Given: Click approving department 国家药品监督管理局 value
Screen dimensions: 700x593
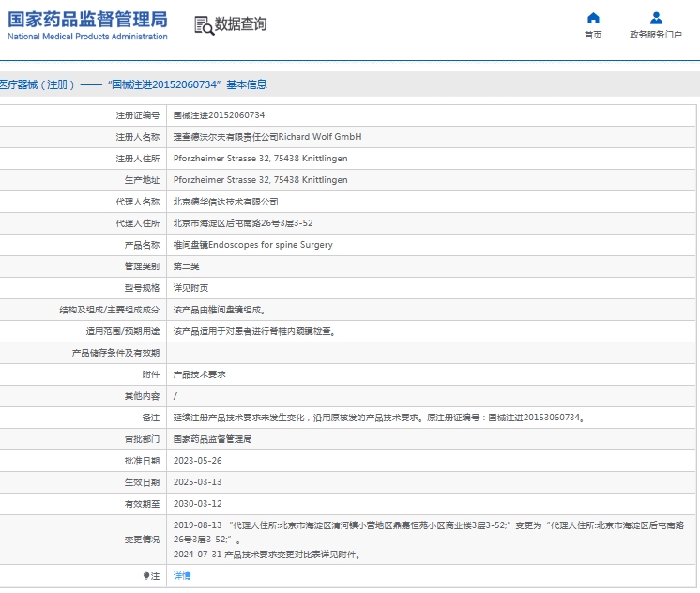Looking at the screenshot, I should [x=212, y=439].
